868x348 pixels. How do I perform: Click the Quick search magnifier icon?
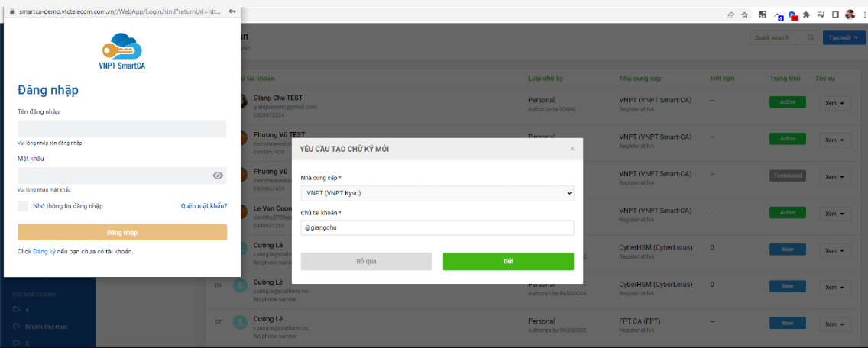811,37
